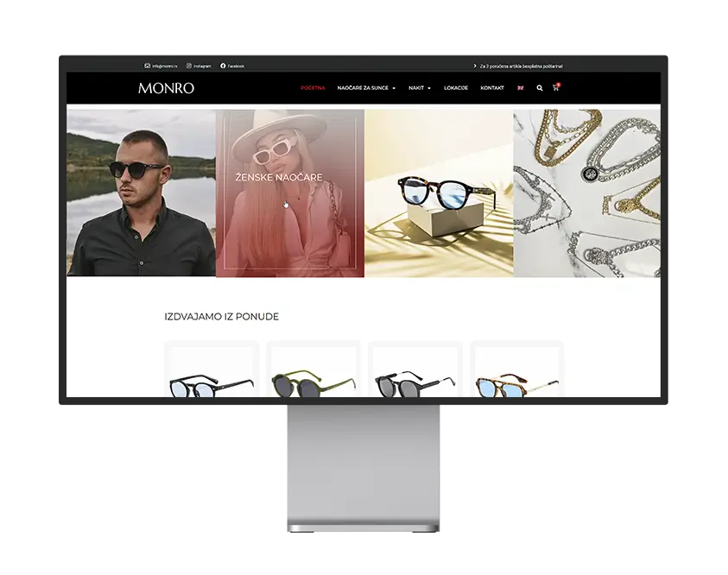
Task: Open the Facebook icon link
Action: [223, 66]
